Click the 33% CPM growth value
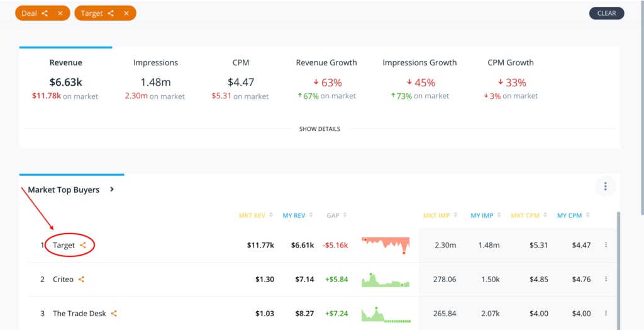The height and width of the screenshot is (330, 644). [512, 82]
